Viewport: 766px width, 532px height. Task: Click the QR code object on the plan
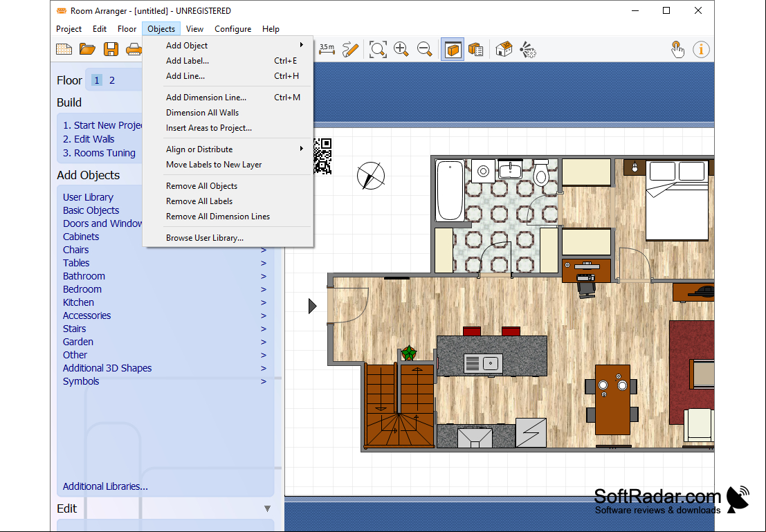tap(322, 156)
